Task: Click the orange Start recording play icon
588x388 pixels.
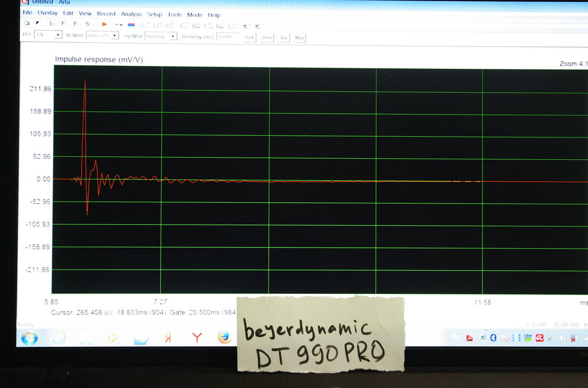Action: coord(105,24)
